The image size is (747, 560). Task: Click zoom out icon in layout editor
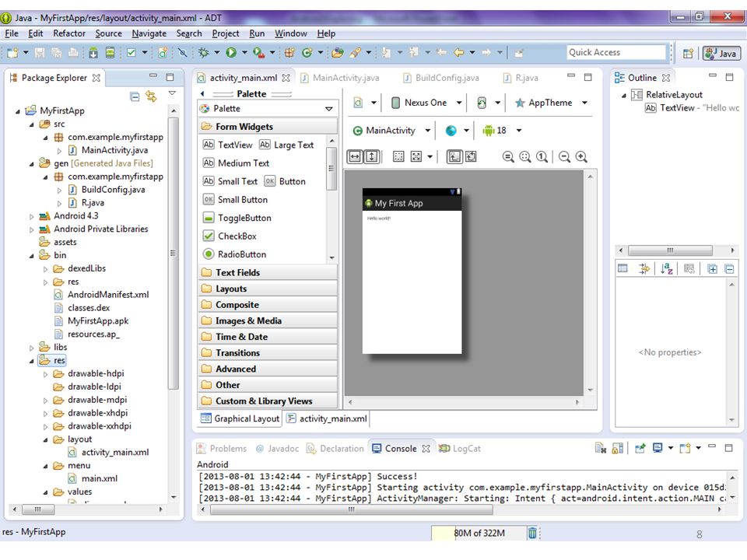coord(565,156)
